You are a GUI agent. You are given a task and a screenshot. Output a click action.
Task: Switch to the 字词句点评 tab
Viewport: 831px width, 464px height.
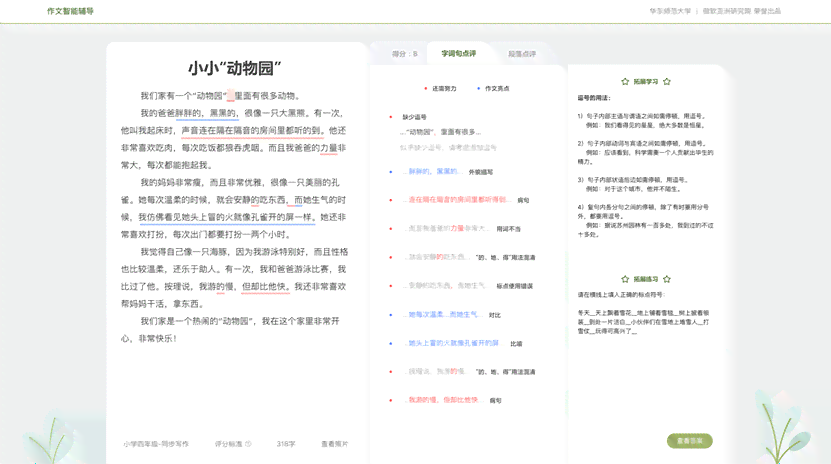pos(458,53)
